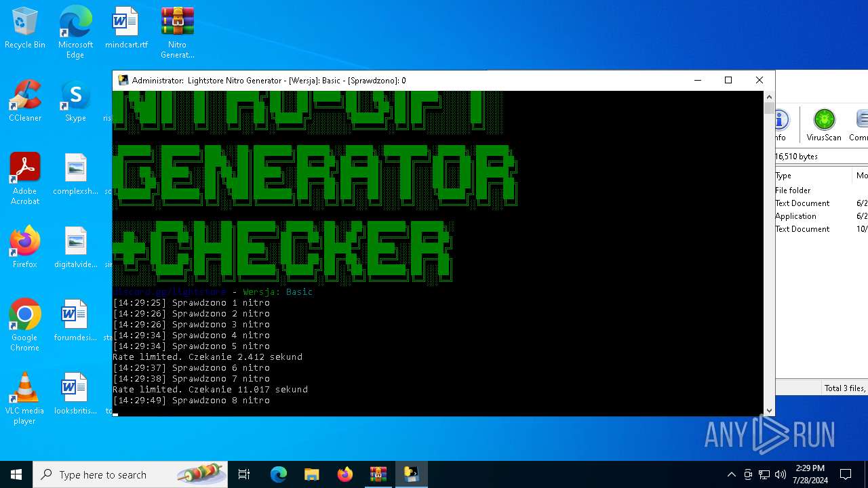
Task: Click the 'Wersja: Basic' text in the console
Action: pyautogui.click(x=277, y=292)
